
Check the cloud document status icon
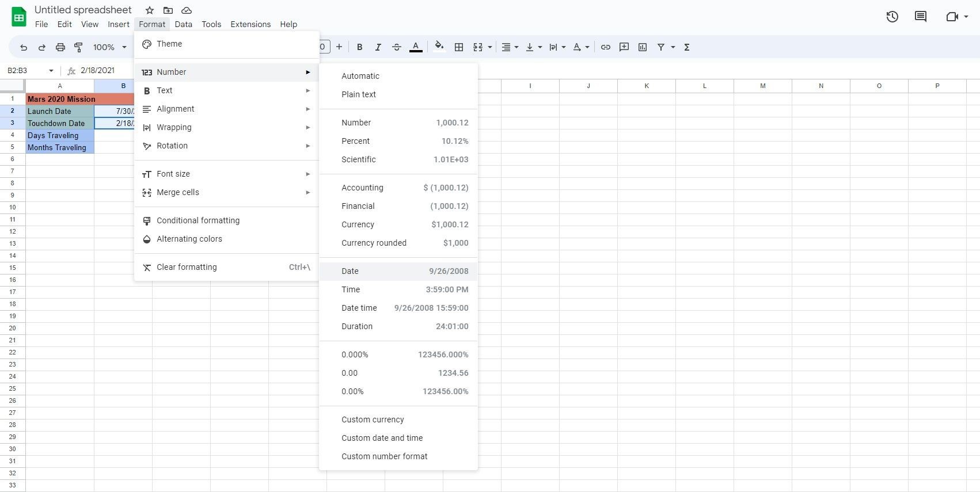(187, 10)
